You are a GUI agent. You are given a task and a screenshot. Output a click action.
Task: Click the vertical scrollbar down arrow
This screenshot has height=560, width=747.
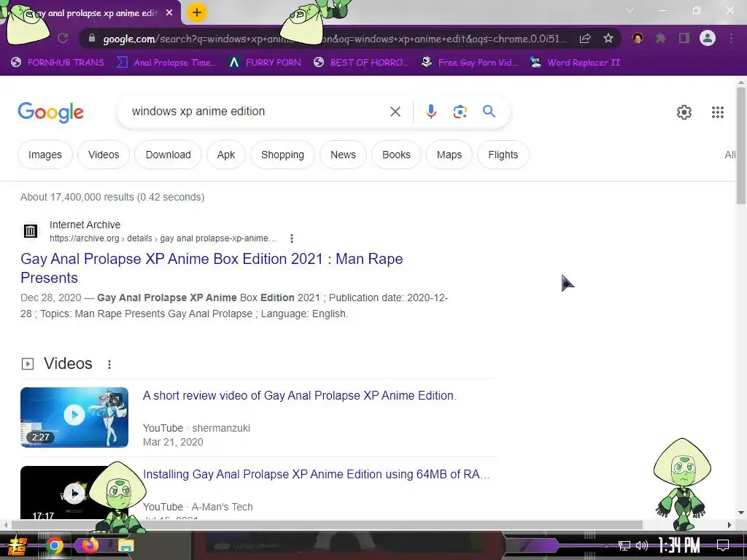(x=741, y=513)
